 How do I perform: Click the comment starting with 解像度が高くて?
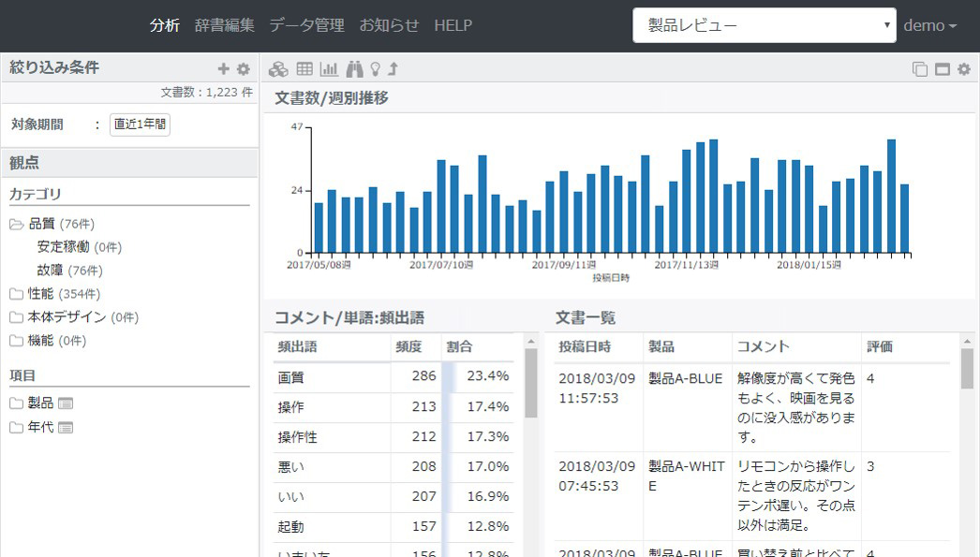796,408
